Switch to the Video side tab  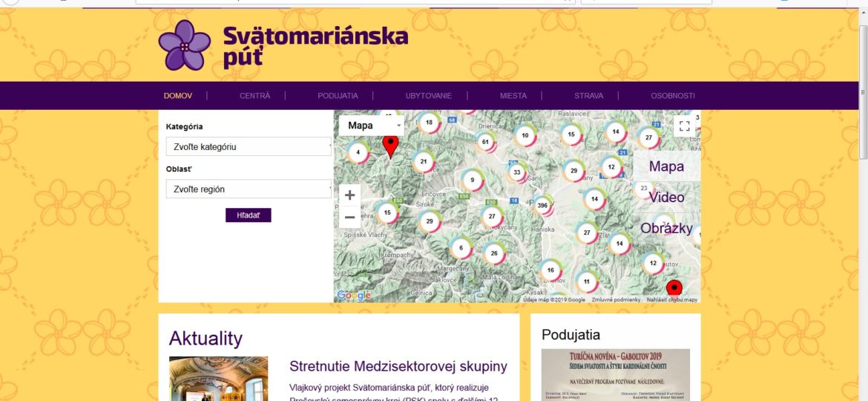point(666,198)
